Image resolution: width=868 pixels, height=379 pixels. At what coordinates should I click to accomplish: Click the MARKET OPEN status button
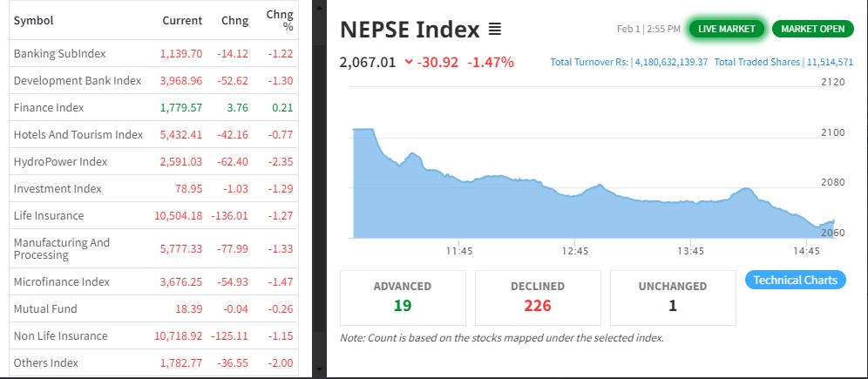pyautogui.click(x=812, y=29)
